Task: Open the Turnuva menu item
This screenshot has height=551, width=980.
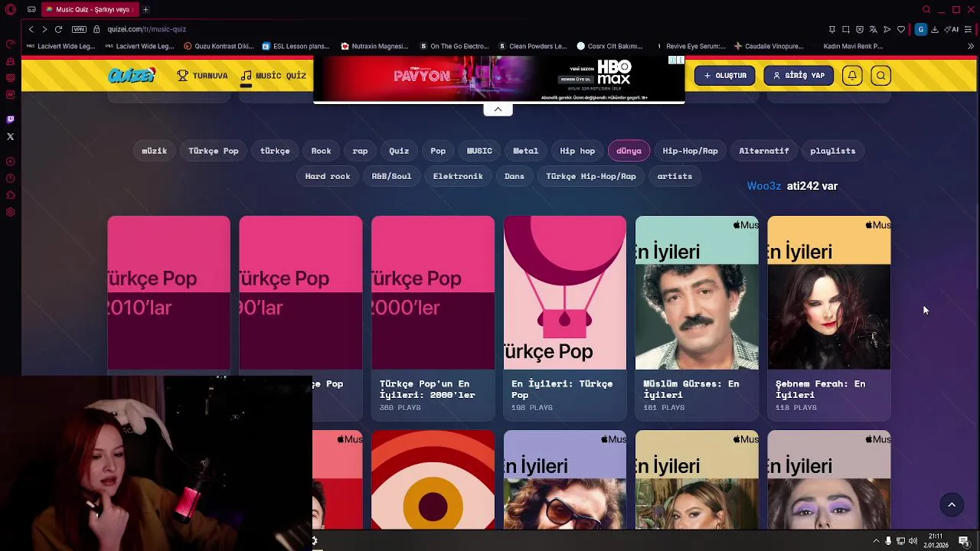Action: click(203, 76)
